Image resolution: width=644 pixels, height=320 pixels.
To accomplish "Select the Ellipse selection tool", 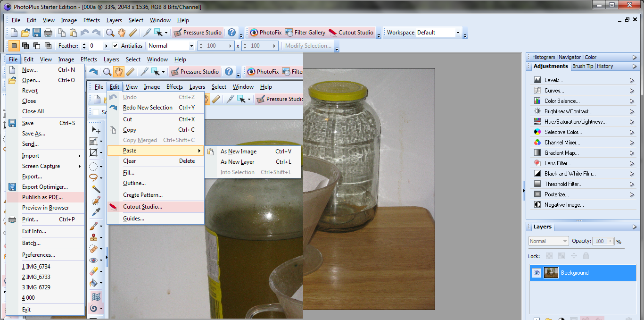I will click(x=94, y=166).
